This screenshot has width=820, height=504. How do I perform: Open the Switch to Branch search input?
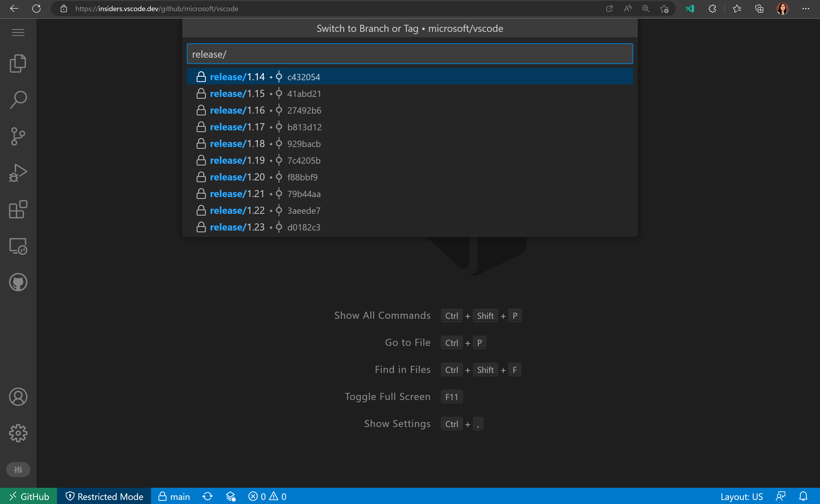[x=409, y=54]
